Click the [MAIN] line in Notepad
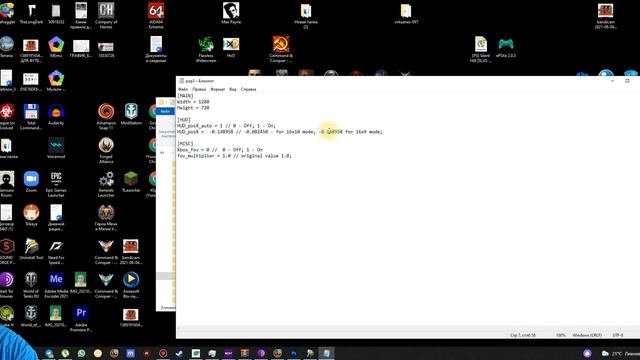This screenshot has width=640, height=360. point(185,96)
